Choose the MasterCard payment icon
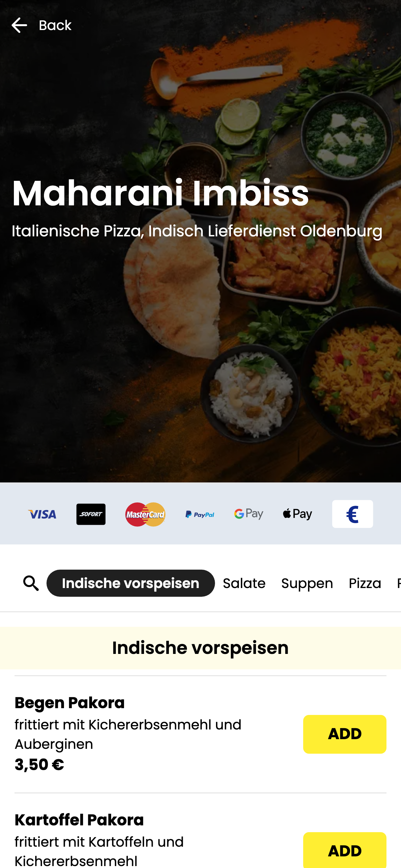 pyautogui.click(x=145, y=514)
